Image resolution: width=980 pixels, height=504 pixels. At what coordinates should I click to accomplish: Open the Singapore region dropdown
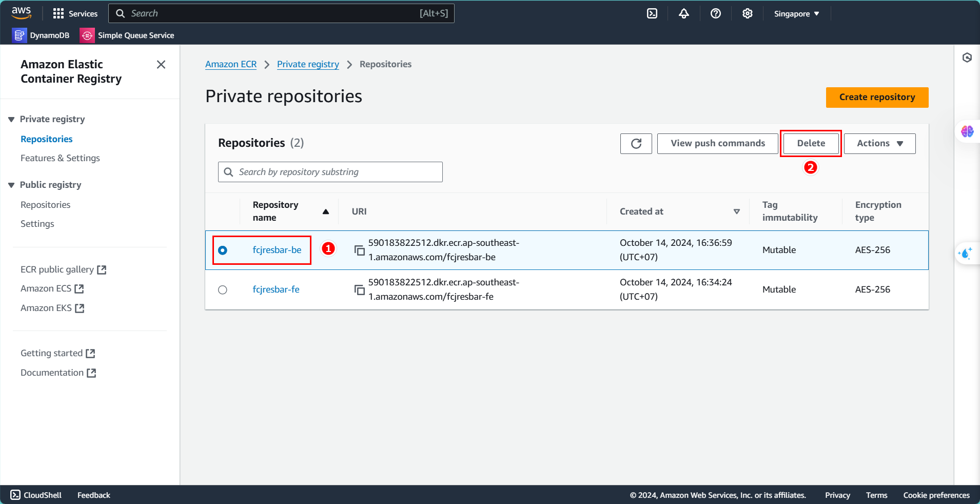796,13
